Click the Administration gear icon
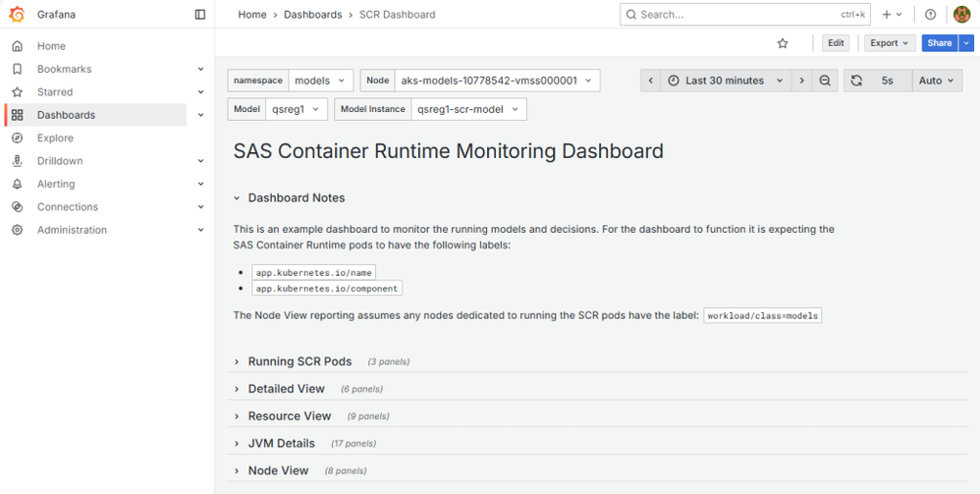Screen dimensions: 980x494 tap(18, 230)
